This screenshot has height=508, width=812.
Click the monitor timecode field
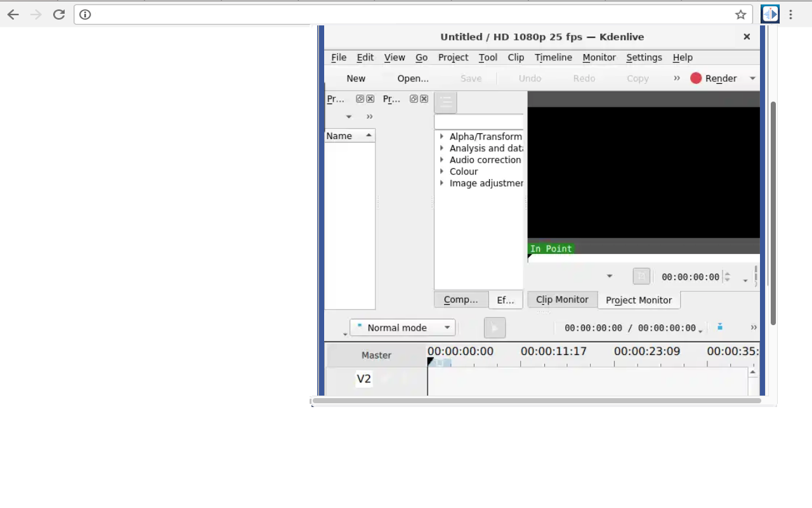(690, 277)
